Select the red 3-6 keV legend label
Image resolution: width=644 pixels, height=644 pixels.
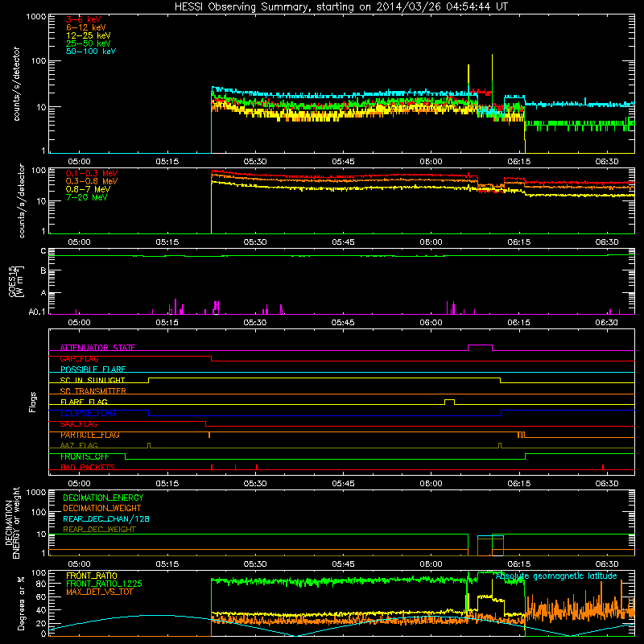tap(83, 19)
